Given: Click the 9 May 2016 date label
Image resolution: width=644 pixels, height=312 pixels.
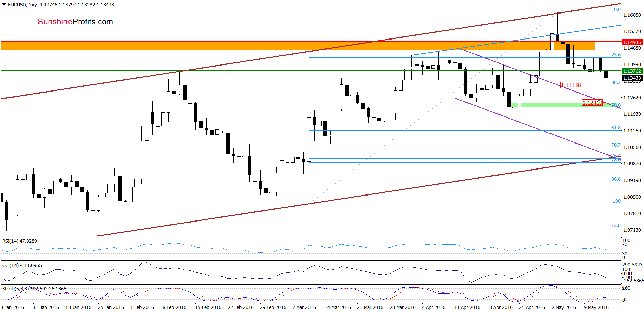Looking at the screenshot, I should [x=596, y=307].
